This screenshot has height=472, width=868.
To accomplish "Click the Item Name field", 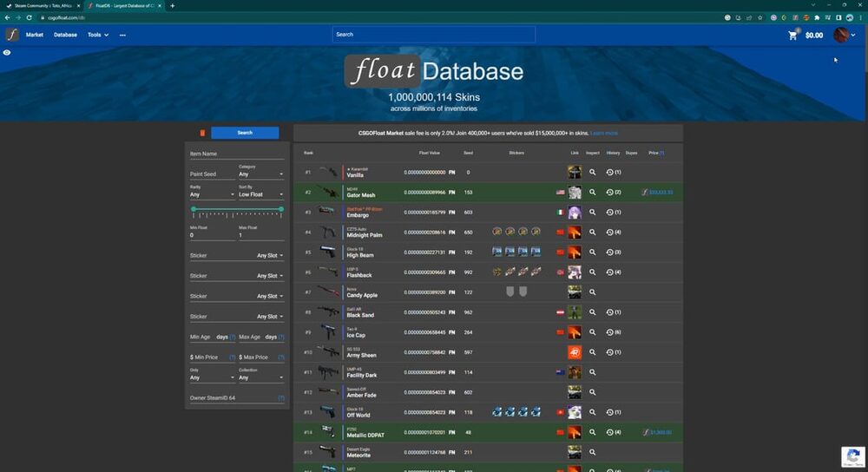I will click(x=237, y=154).
